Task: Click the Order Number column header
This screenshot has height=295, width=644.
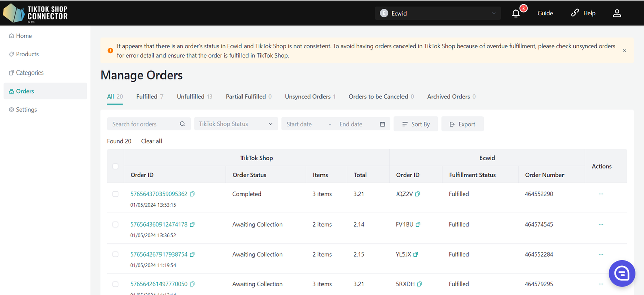Action: click(544, 175)
